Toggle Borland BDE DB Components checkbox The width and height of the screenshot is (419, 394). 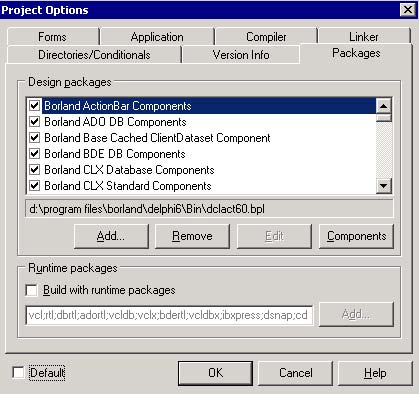[35, 154]
